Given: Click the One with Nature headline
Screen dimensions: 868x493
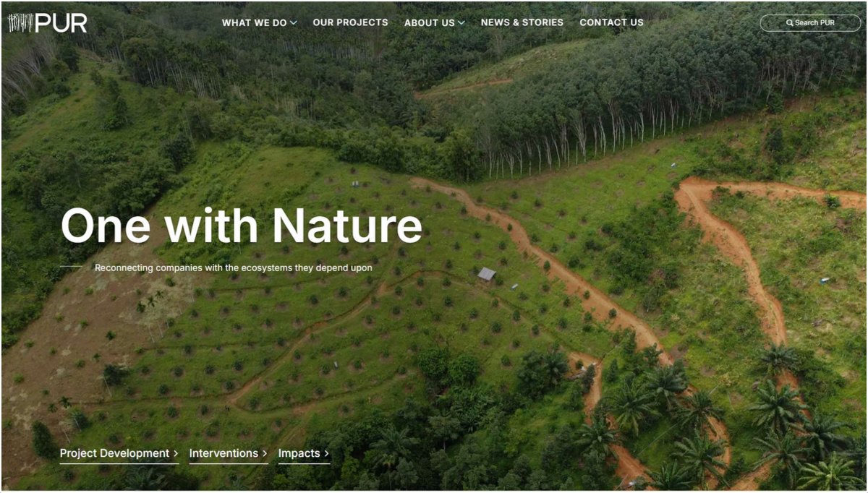Looking at the screenshot, I should 242,226.
